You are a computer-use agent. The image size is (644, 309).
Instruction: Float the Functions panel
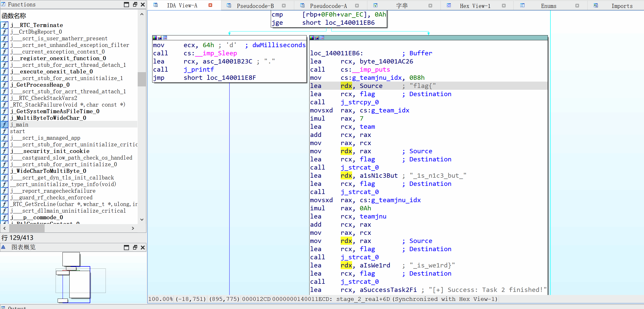[x=135, y=5]
